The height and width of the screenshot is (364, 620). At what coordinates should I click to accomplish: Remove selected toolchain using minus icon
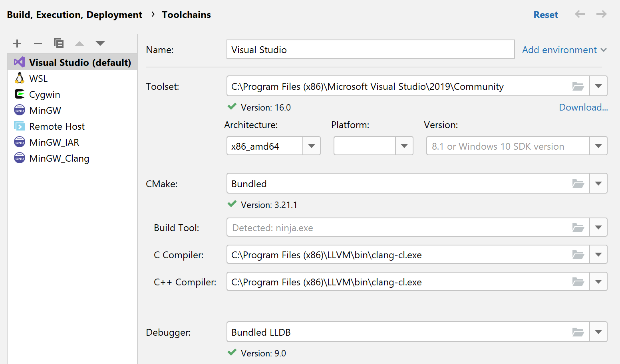[x=38, y=43]
